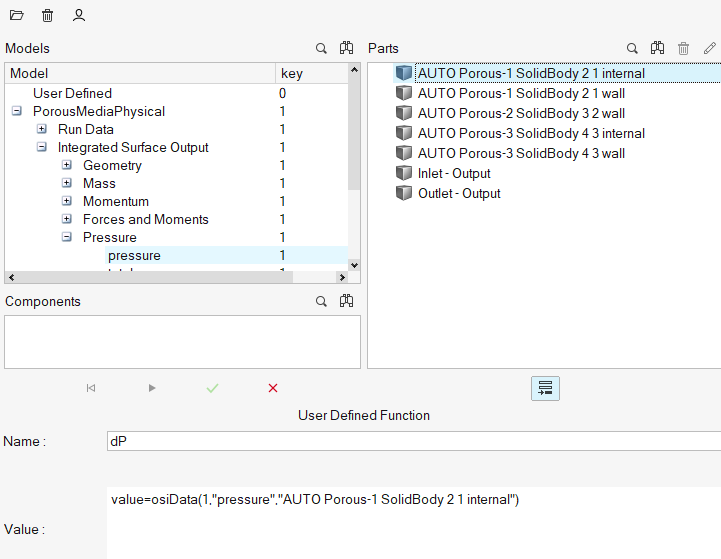Click the Model column header
The height and width of the screenshot is (559, 721).
[x=140, y=73]
